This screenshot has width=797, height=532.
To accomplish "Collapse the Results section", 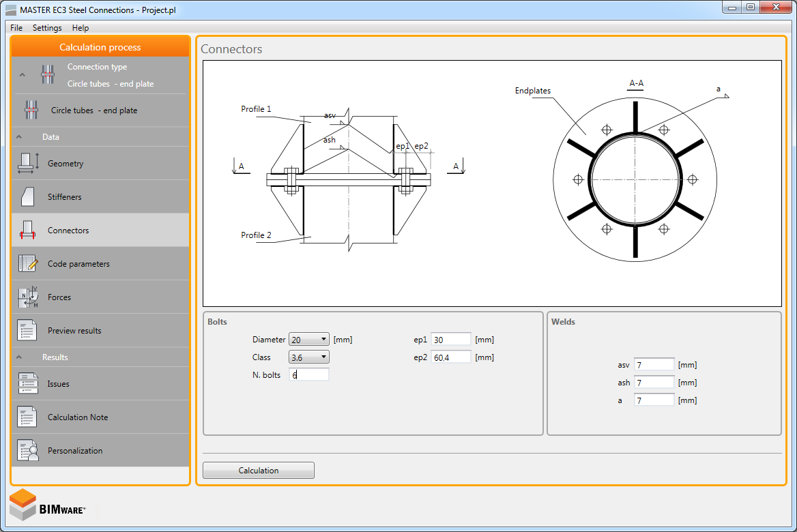I will click(x=19, y=357).
